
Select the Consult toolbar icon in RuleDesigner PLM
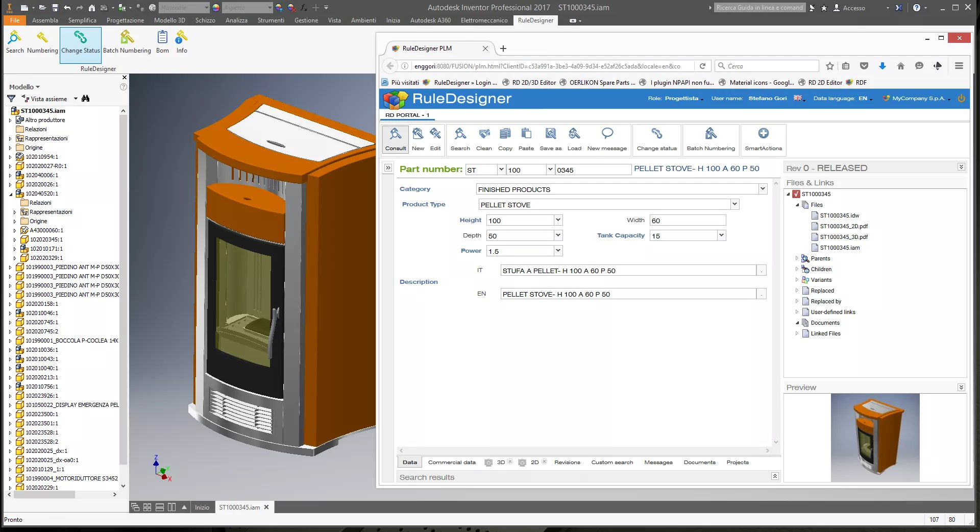(396, 139)
